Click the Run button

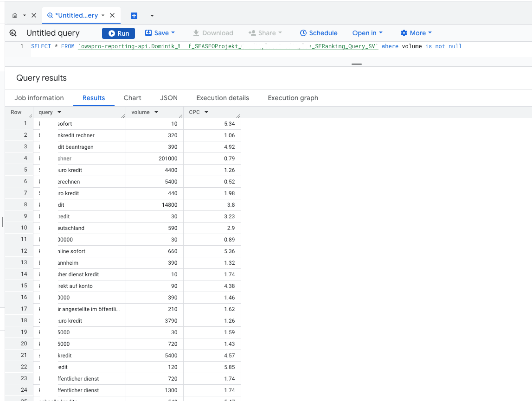[x=118, y=33]
